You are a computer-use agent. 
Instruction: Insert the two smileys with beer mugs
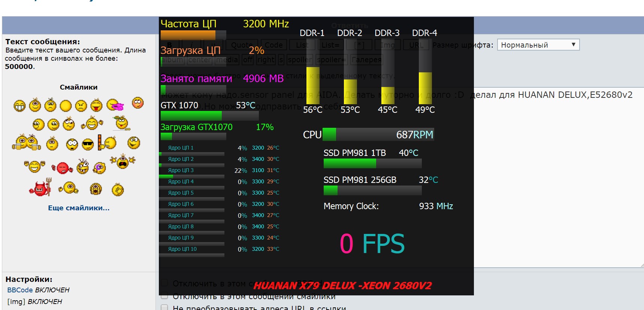26,142
